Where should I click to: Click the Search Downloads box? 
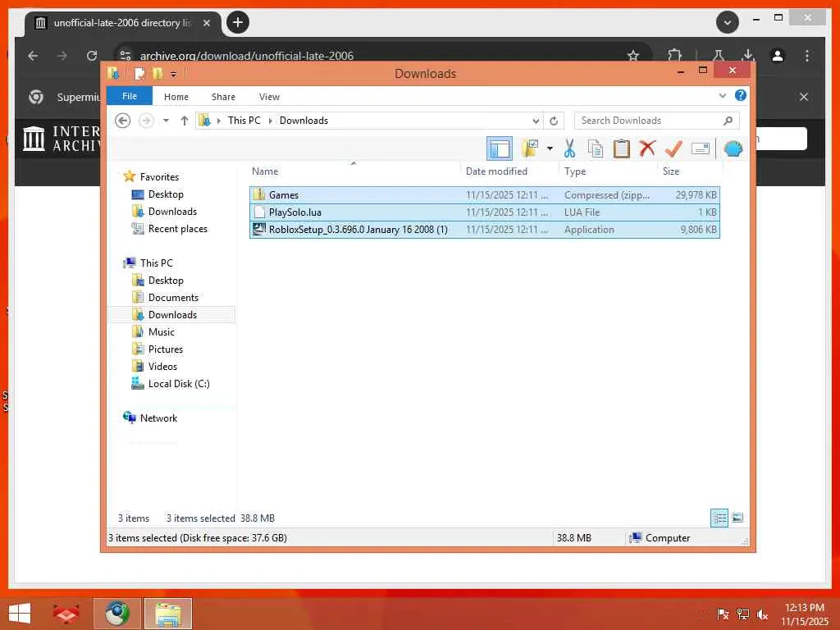click(657, 121)
